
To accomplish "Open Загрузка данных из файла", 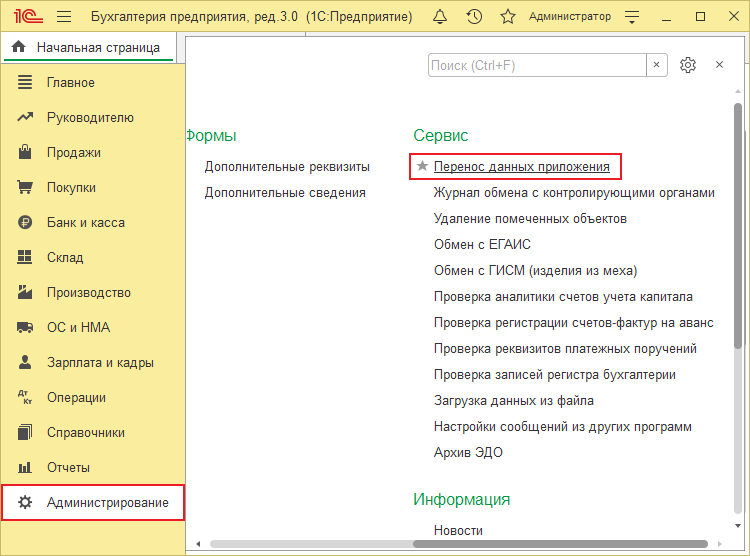I will coord(514,400).
